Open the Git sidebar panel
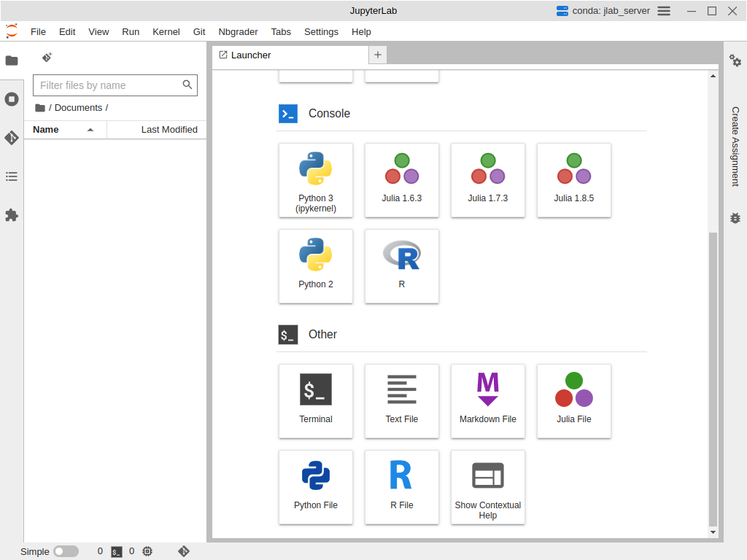Viewport: 747px width, 560px height. tap(12, 138)
